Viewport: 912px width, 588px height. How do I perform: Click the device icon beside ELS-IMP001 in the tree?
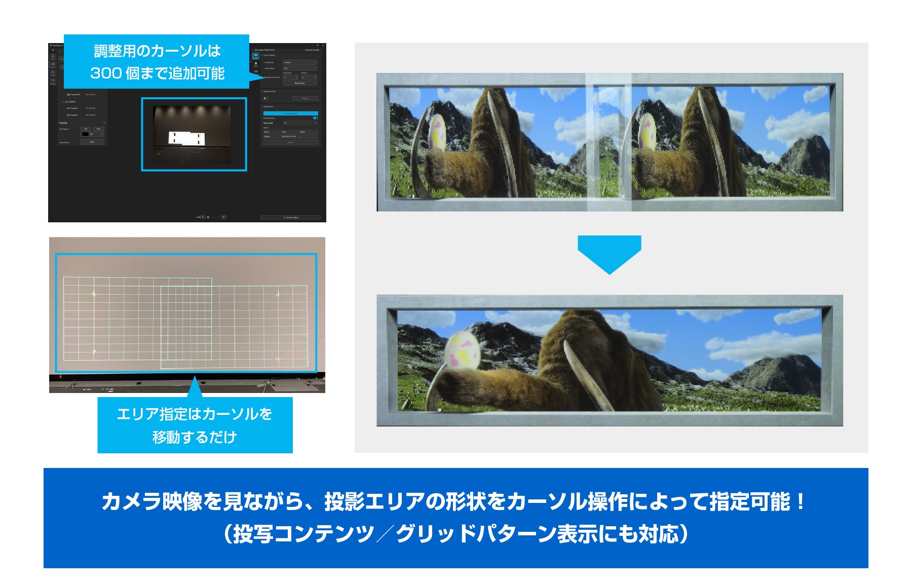click(66, 102)
